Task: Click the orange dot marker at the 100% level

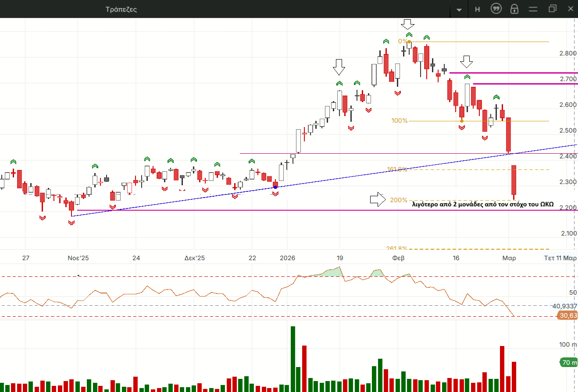Action: point(462,121)
